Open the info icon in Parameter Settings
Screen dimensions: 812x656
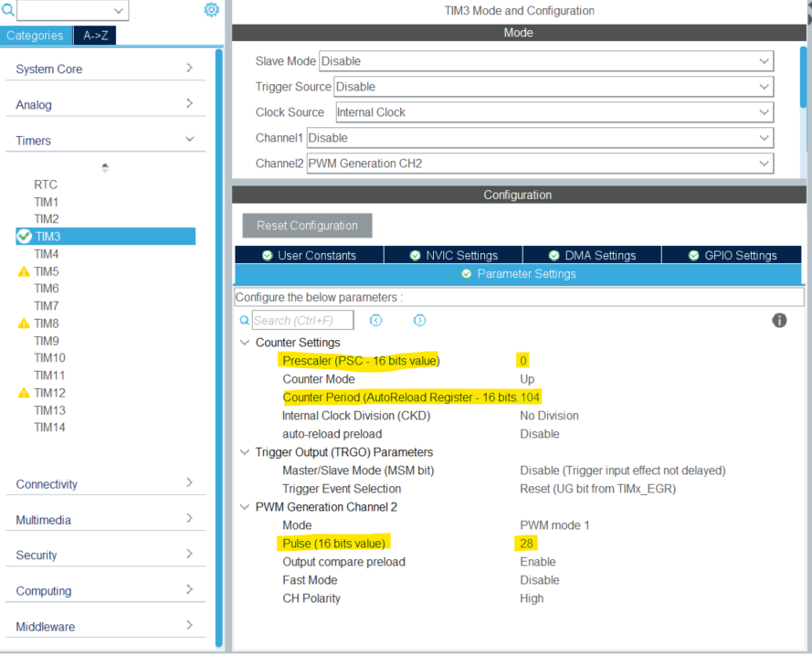pyautogui.click(x=778, y=320)
